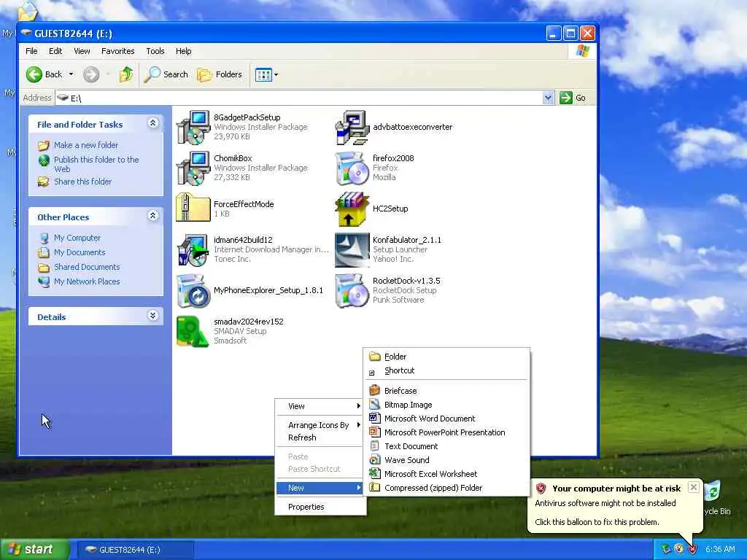This screenshot has width=747, height=560.
Task: Click the Wave Sound icon in submenu
Action: coord(375,460)
